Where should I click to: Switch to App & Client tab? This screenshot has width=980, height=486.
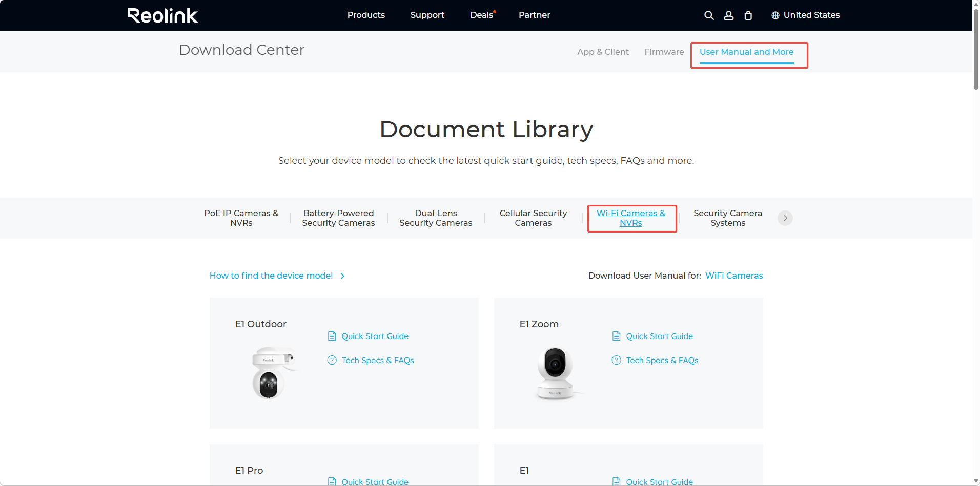[x=603, y=52]
